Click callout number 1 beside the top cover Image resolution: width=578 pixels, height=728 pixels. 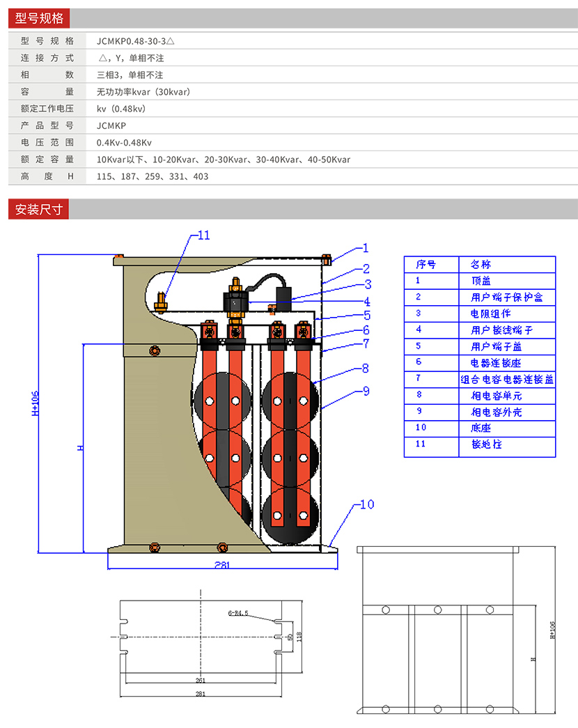click(366, 248)
